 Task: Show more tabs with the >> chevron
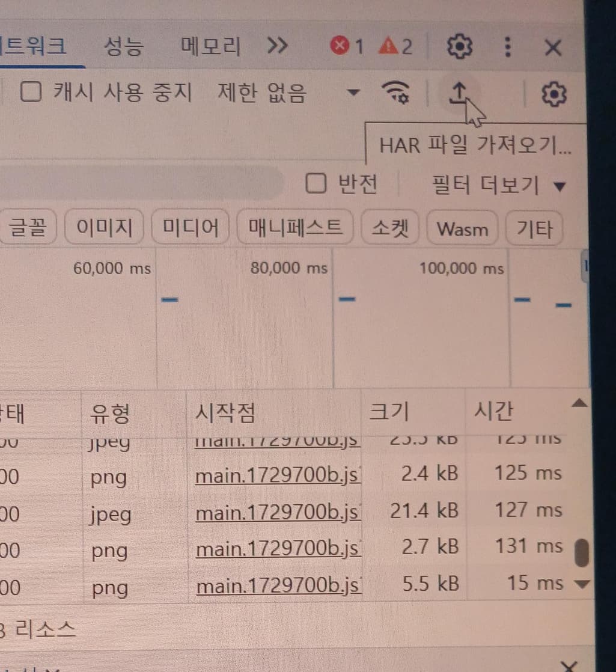(x=277, y=46)
